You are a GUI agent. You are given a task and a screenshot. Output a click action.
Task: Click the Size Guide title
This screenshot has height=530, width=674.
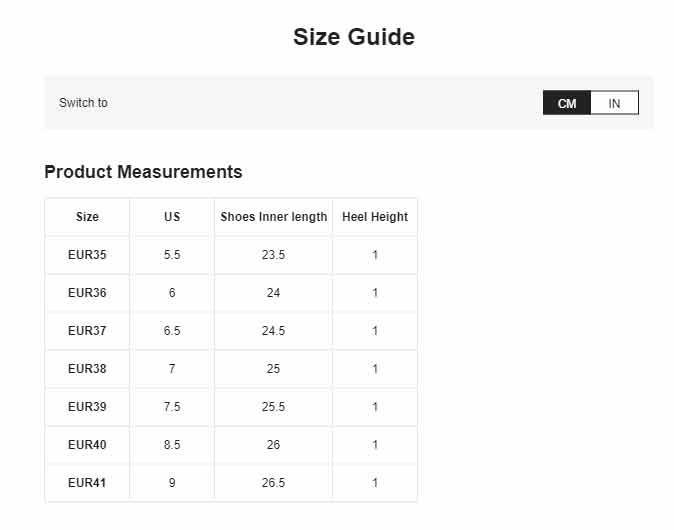354,37
